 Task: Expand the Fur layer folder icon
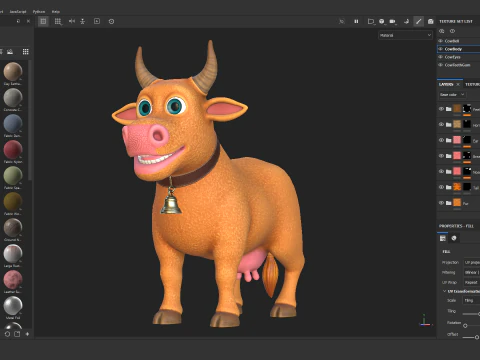(x=449, y=203)
